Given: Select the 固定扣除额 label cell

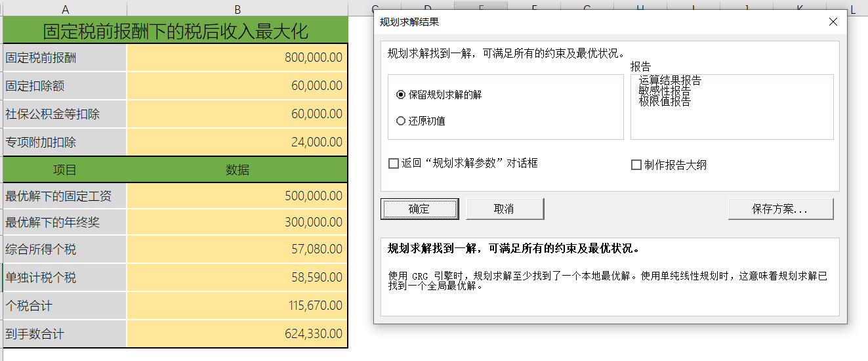Looking at the screenshot, I should point(65,86).
